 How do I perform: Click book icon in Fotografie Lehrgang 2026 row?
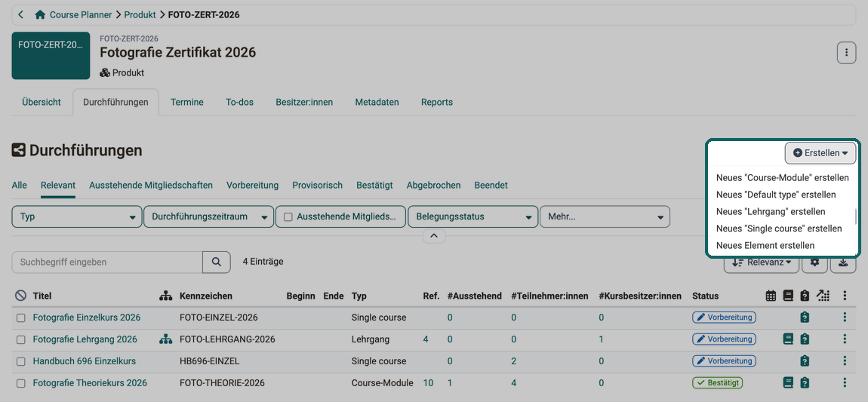tap(788, 339)
